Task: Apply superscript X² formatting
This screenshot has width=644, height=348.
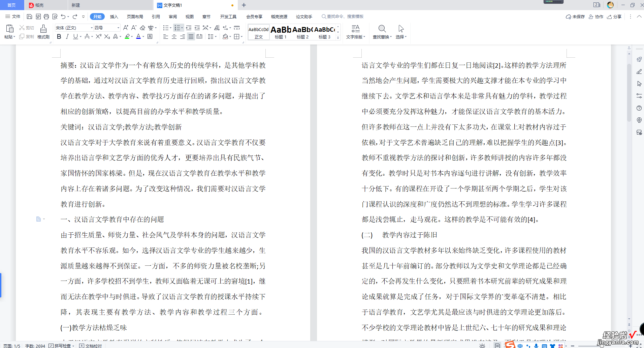Action: coord(98,36)
